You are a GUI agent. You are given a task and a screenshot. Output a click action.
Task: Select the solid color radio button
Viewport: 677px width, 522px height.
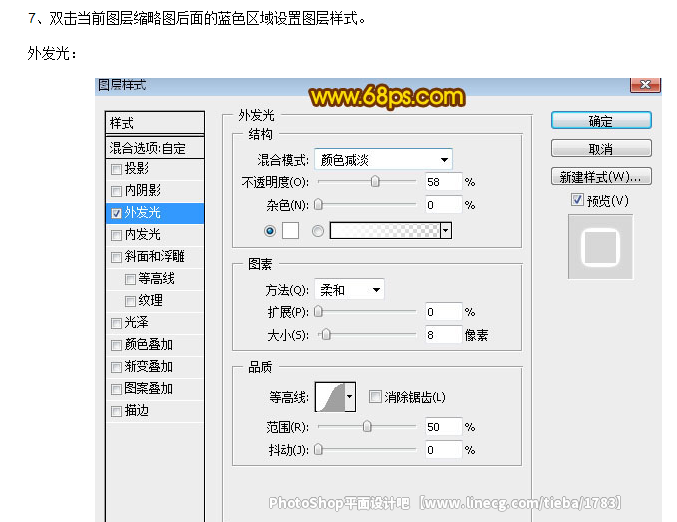(x=271, y=231)
